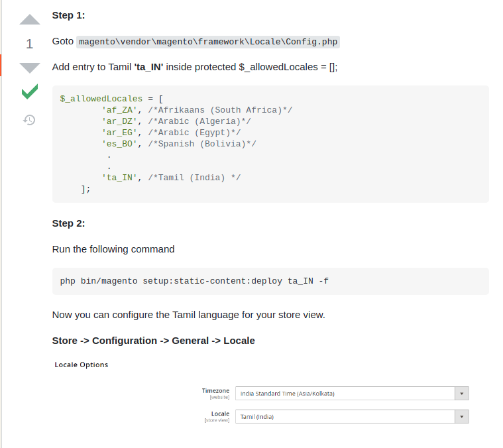This screenshot has width=503, height=448.
Task: Click the Step 1 heading
Action: point(68,15)
